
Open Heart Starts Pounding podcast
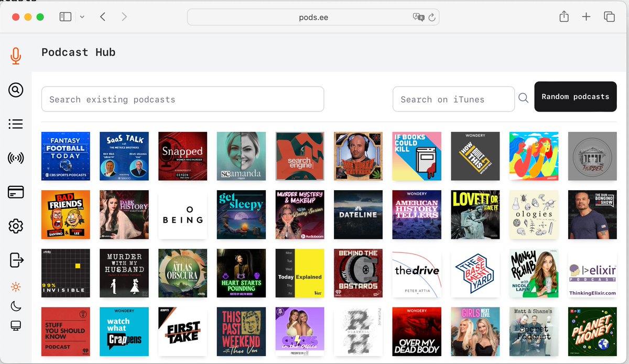click(241, 273)
